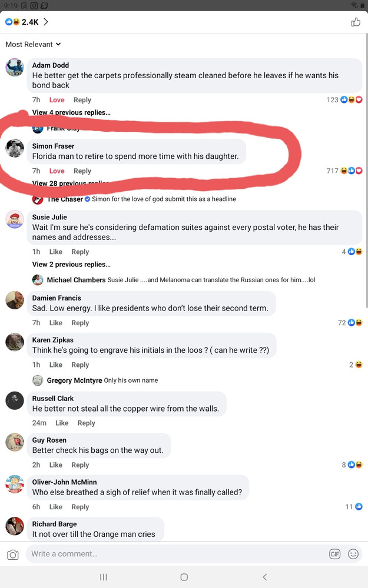
Task: Reply to Karen Zipkas's comment
Action: click(x=80, y=365)
